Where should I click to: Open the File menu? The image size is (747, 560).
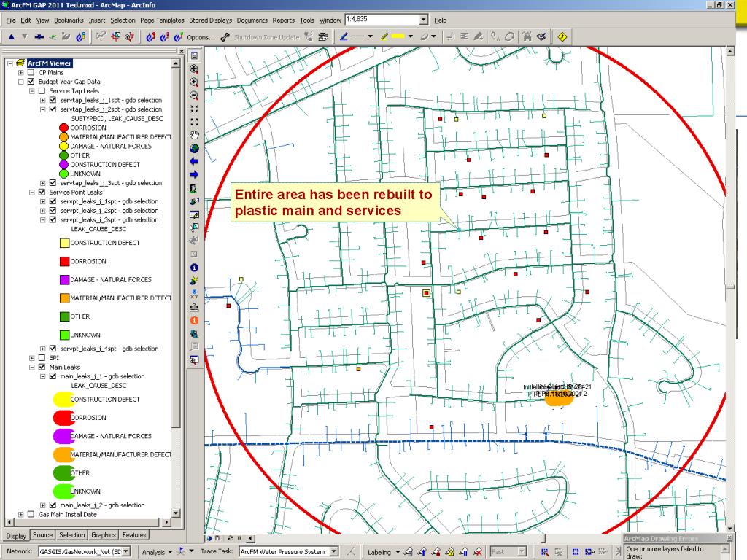[11, 20]
